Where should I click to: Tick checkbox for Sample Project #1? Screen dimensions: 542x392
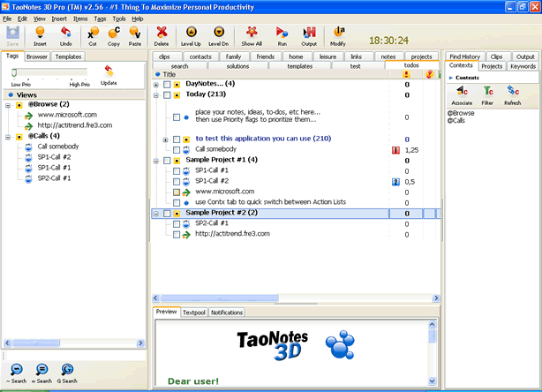pyautogui.click(x=167, y=161)
